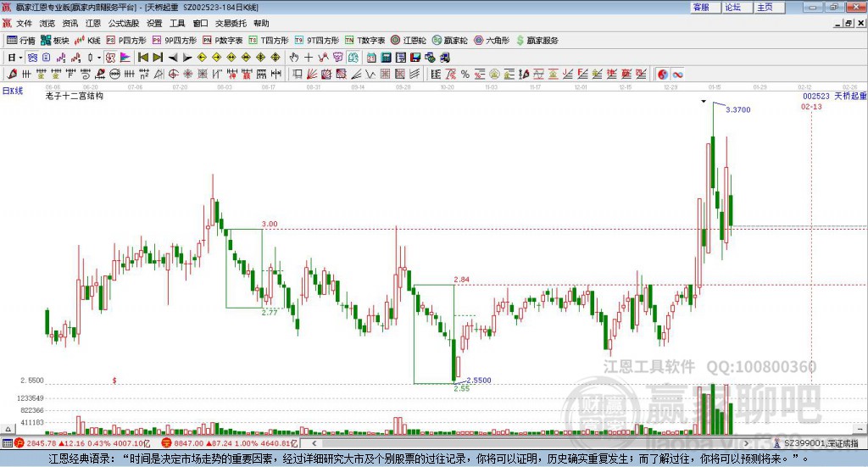The height and width of the screenshot is (467, 868).
Task: Click the 3.3700 high price label
Action: pyautogui.click(x=738, y=109)
